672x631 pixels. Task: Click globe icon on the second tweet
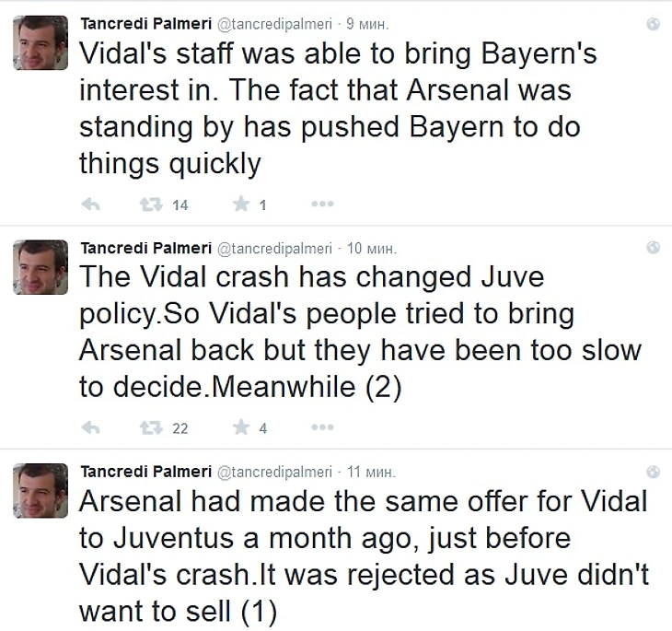pyautogui.click(x=654, y=247)
